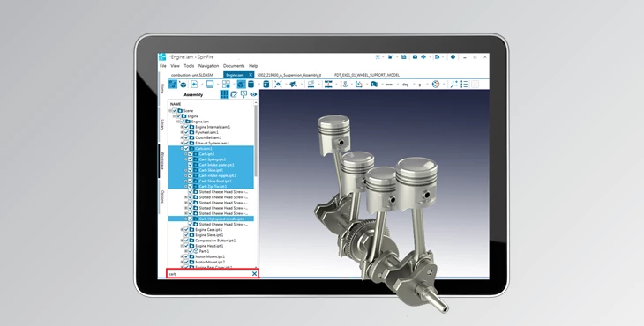Click the globe coordinate system icon
Screen dimensions: 644x326
(x=436, y=84)
